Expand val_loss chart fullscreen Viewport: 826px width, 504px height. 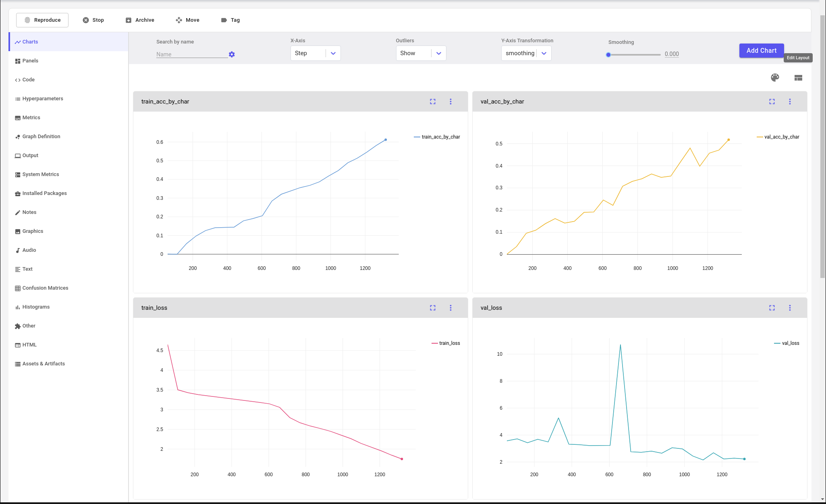[x=772, y=308]
